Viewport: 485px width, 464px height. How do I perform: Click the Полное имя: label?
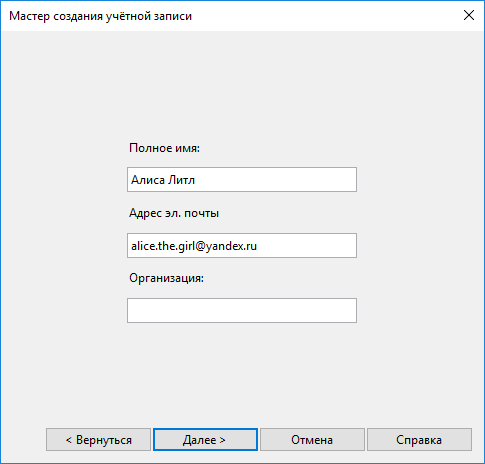coord(164,148)
